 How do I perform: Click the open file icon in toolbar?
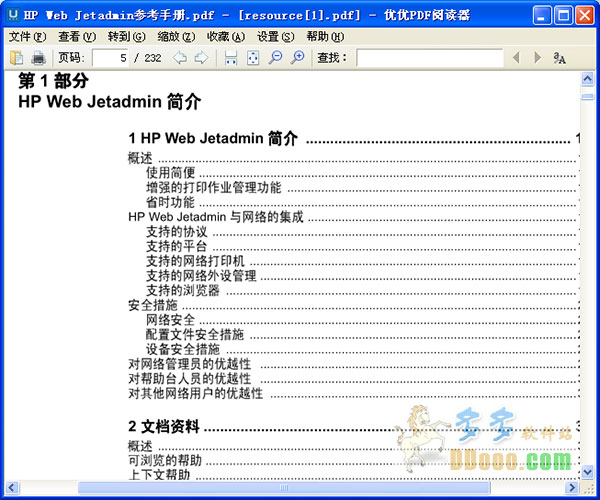(x=16, y=58)
